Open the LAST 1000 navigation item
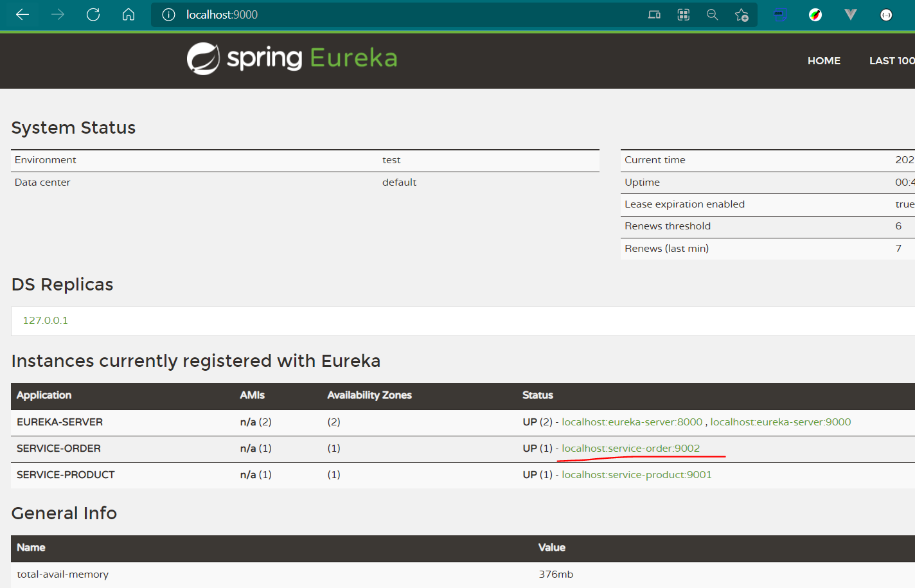Screen dimensions: 915x588 (892, 60)
